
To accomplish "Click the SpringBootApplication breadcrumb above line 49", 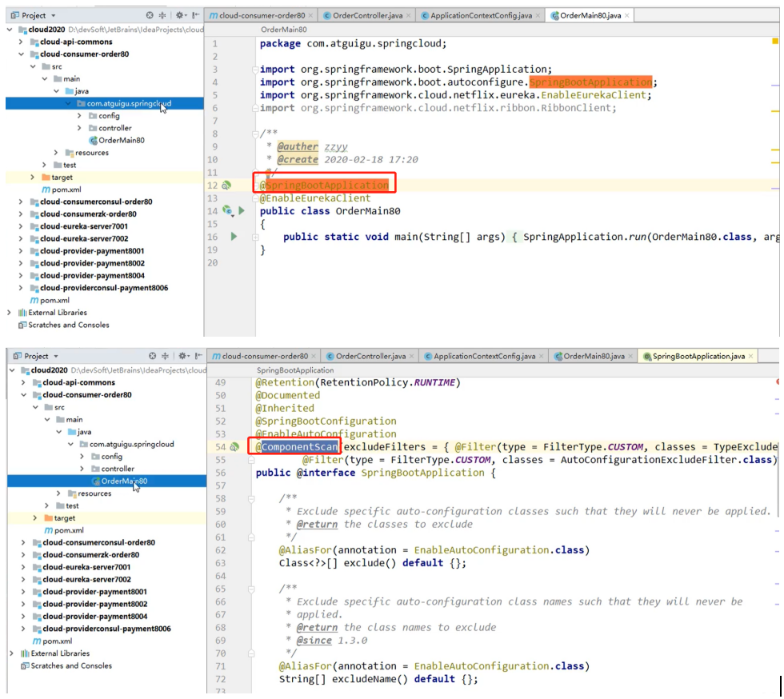I will tap(295, 370).
